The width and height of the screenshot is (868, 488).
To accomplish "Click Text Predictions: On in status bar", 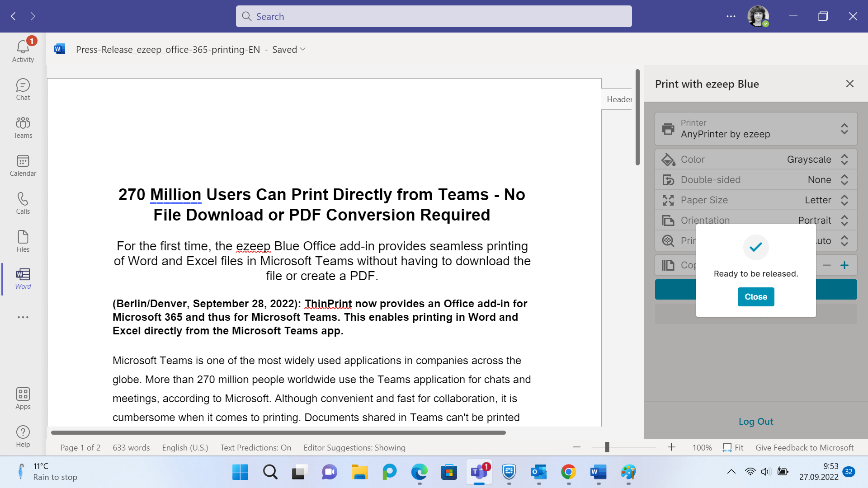I will click(256, 447).
